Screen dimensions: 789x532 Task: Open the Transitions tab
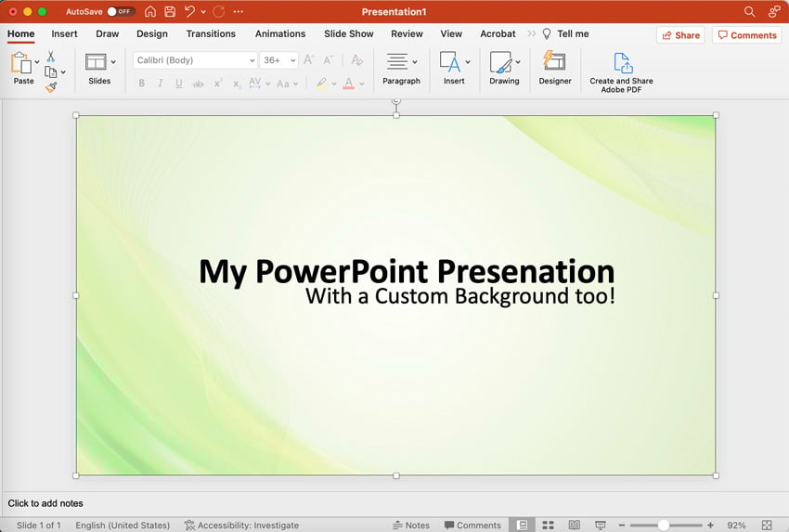tap(211, 34)
